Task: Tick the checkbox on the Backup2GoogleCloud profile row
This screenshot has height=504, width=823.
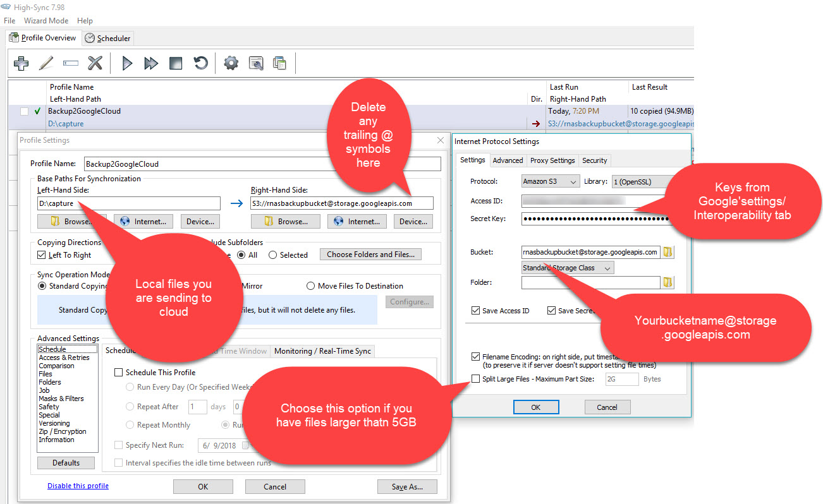Action: (x=24, y=111)
